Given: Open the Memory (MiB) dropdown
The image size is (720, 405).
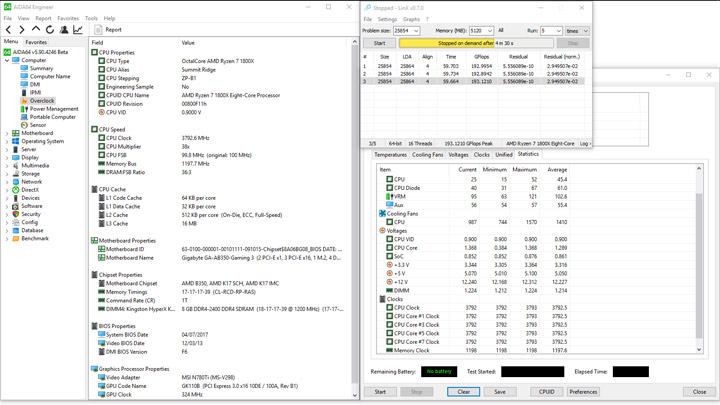Looking at the screenshot, I should tap(489, 31).
